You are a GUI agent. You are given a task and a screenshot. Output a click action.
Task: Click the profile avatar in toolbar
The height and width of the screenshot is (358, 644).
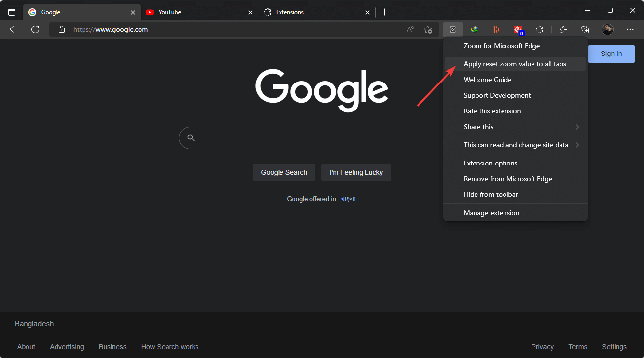pyautogui.click(x=608, y=29)
